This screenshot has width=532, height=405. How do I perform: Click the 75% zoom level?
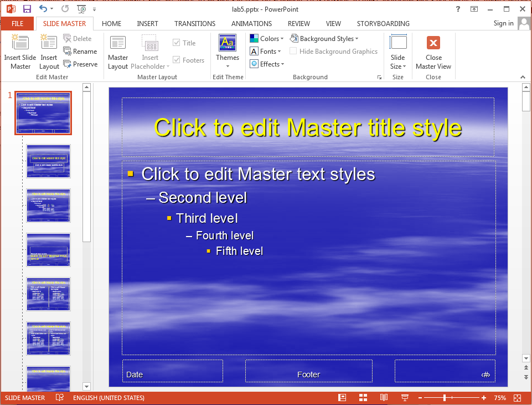pyautogui.click(x=500, y=398)
